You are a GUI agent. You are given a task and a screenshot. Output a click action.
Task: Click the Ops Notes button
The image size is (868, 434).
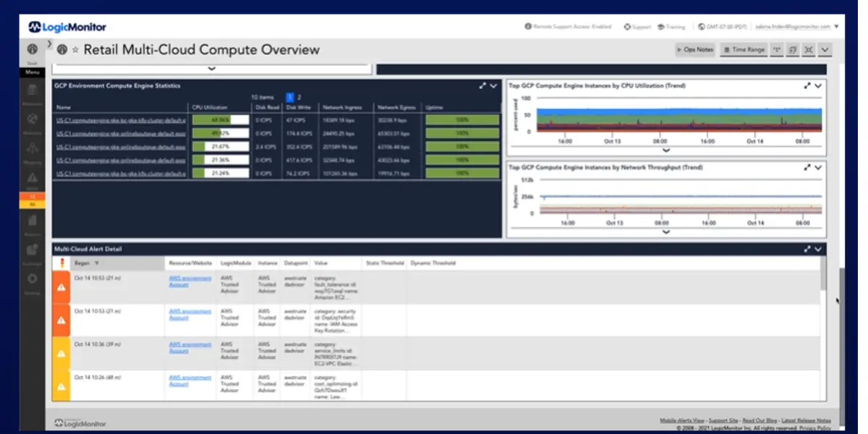pos(695,50)
